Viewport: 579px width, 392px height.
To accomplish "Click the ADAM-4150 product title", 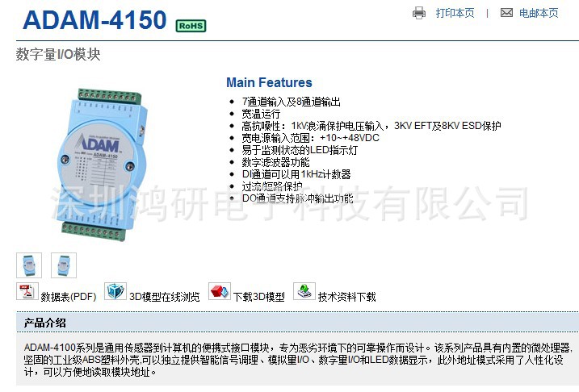I will pyautogui.click(x=94, y=19).
